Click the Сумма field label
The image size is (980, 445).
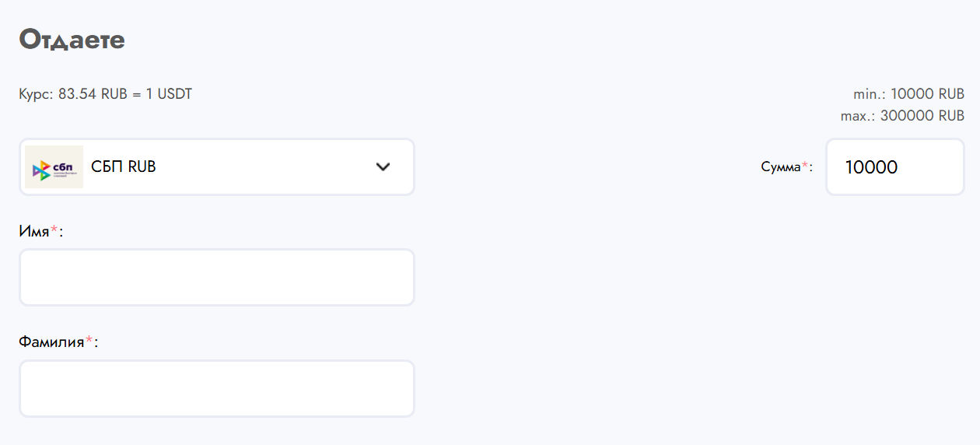click(x=780, y=167)
